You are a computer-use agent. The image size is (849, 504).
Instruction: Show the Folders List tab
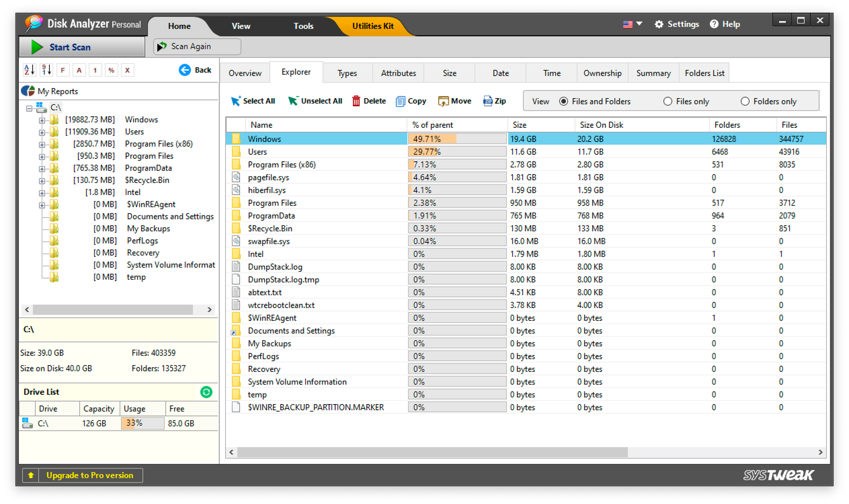click(704, 73)
